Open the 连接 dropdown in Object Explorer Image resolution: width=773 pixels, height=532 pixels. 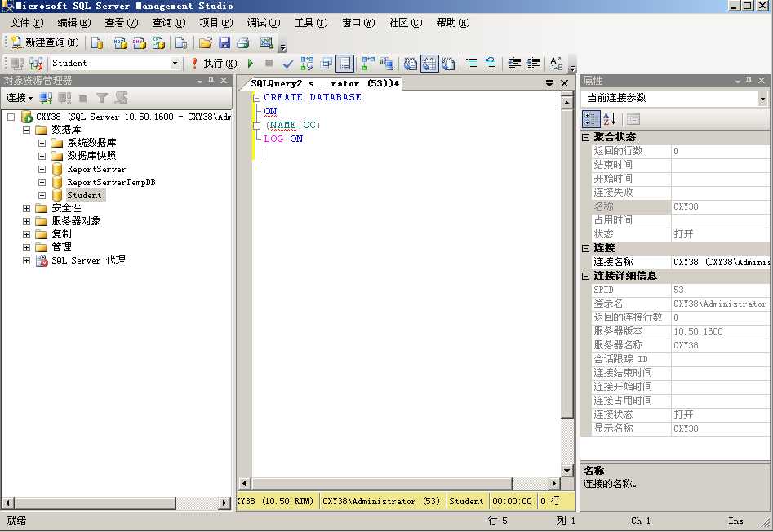click(20, 98)
